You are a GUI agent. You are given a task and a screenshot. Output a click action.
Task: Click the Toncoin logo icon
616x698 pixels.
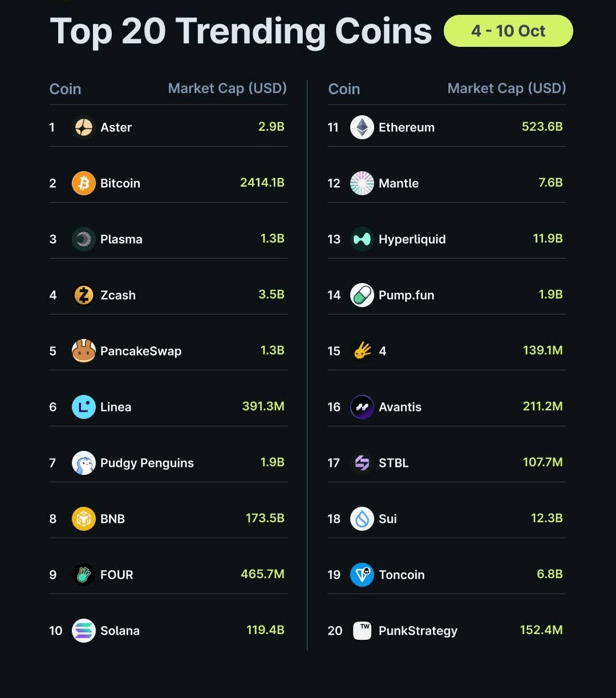pyautogui.click(x=362, y=575)
